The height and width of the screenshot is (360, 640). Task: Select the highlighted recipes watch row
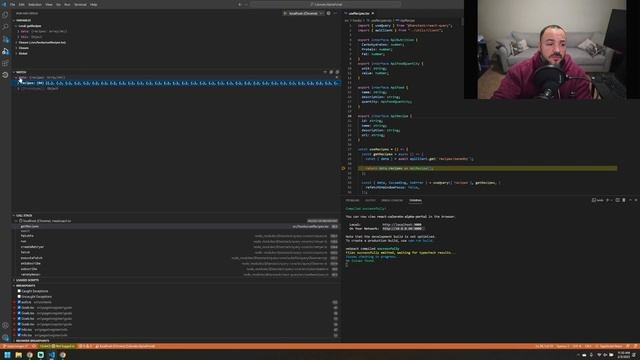177,83
